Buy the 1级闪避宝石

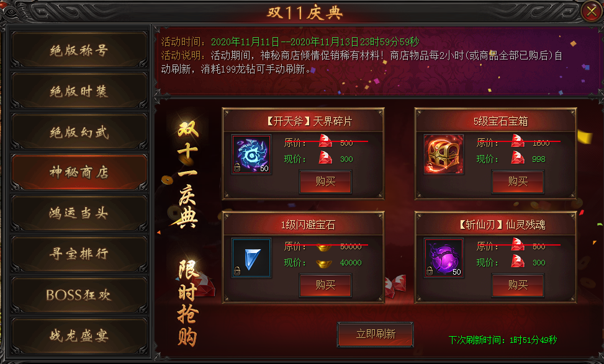(x=325, y=285)
